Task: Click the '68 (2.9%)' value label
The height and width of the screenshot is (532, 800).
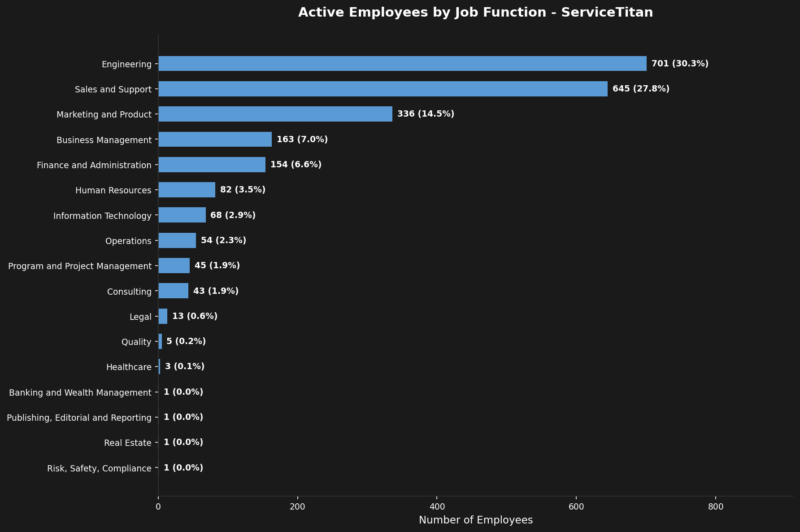Action: pyautogui.click(x=233, y=215)
